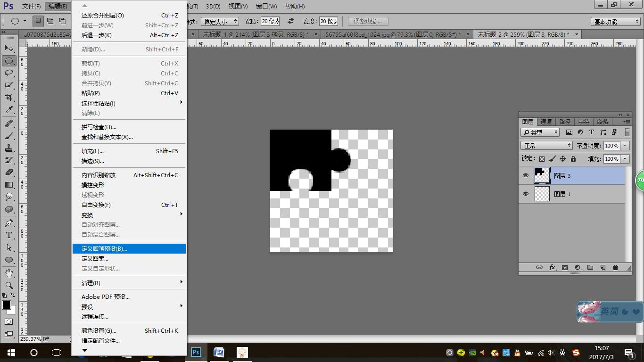
Task: Click the foreground color swatch
Action: 7,305
